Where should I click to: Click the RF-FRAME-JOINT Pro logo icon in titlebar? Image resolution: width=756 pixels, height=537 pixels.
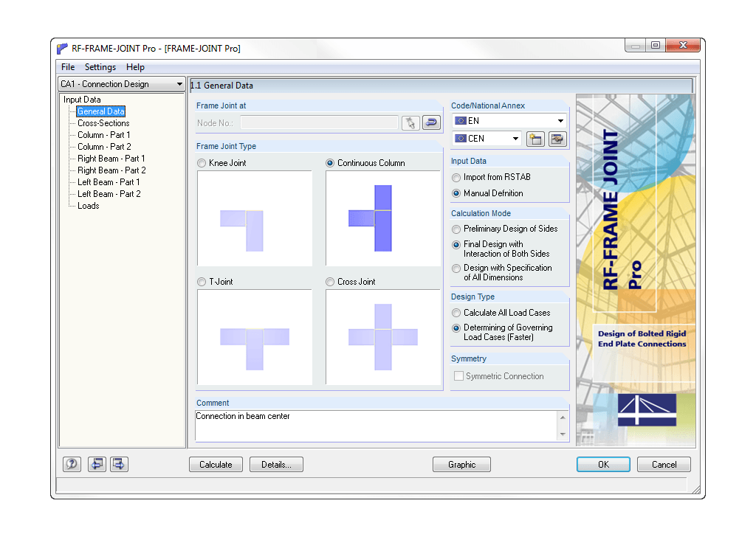[x=63, y=49]
